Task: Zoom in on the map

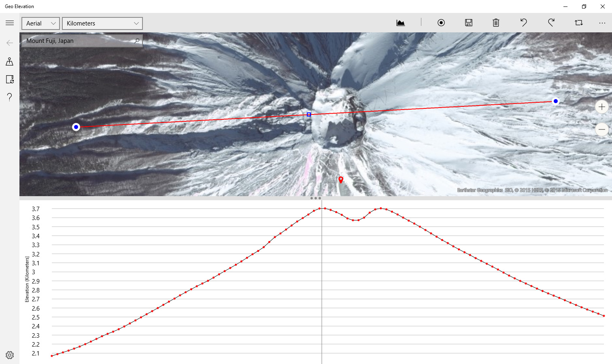Action: [x=602, y=106]
